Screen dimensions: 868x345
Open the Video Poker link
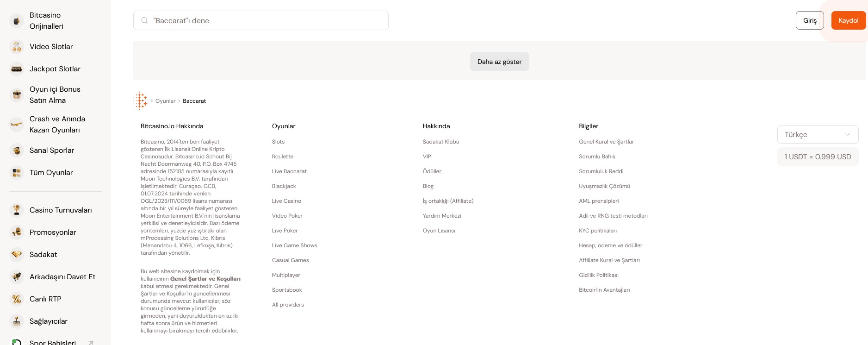coord(287,216)
